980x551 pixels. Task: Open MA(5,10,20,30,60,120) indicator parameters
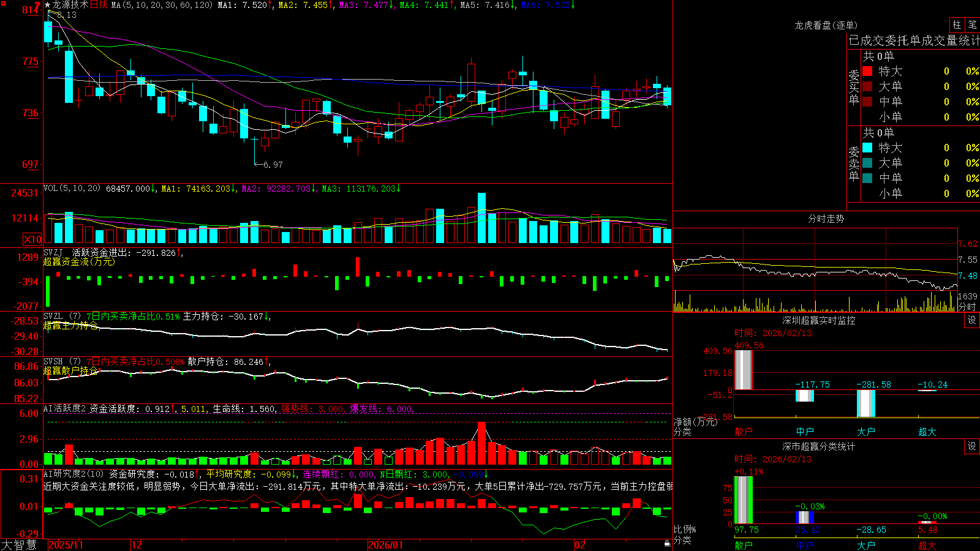(x=162, y=5)
